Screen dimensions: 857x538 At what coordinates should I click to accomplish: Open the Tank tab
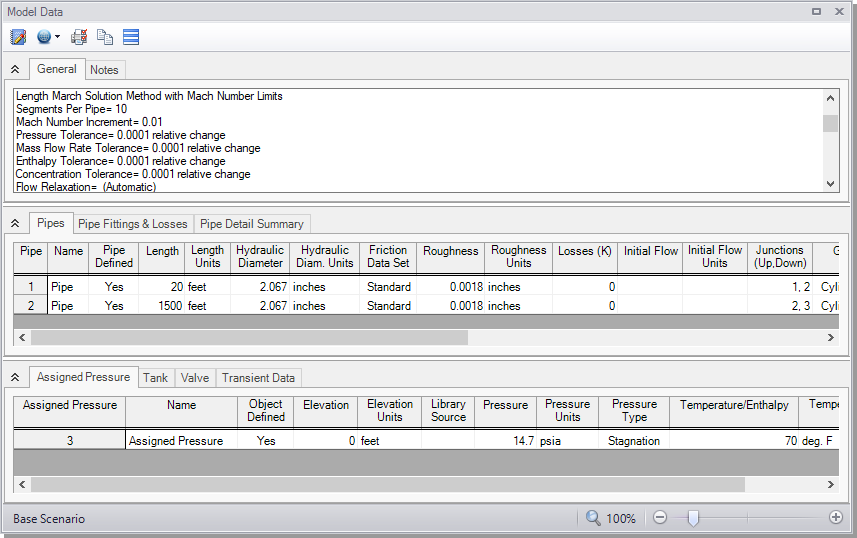[x=156, y=378]
